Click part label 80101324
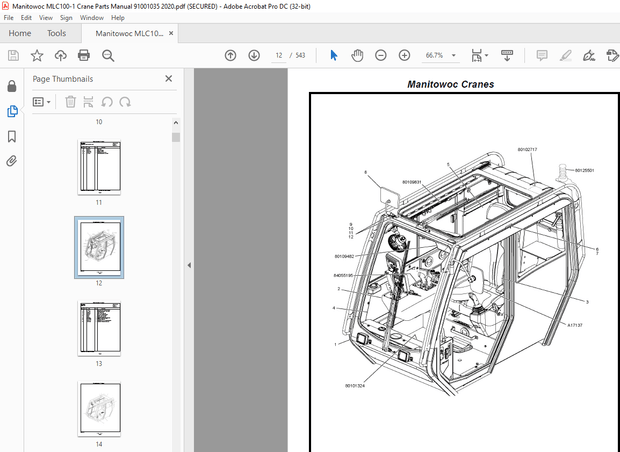 tap(355, 386)
